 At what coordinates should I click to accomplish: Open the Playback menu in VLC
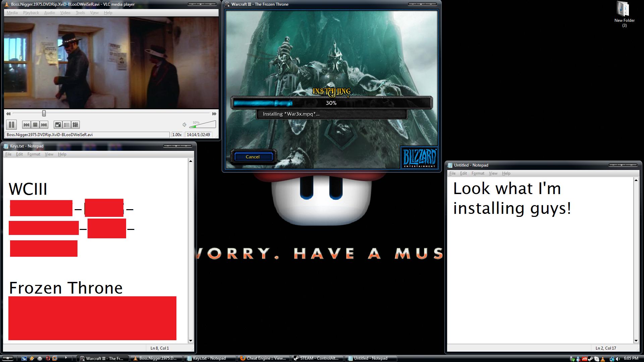[31, 13]
